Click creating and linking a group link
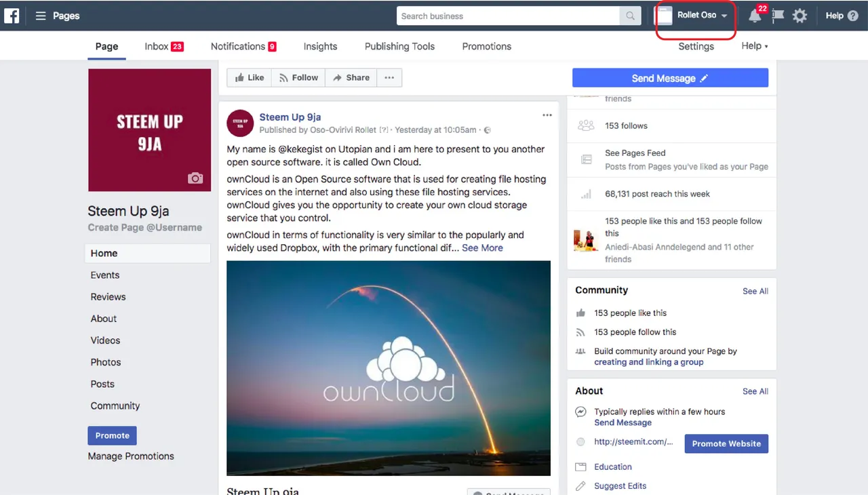 point(649,362)
